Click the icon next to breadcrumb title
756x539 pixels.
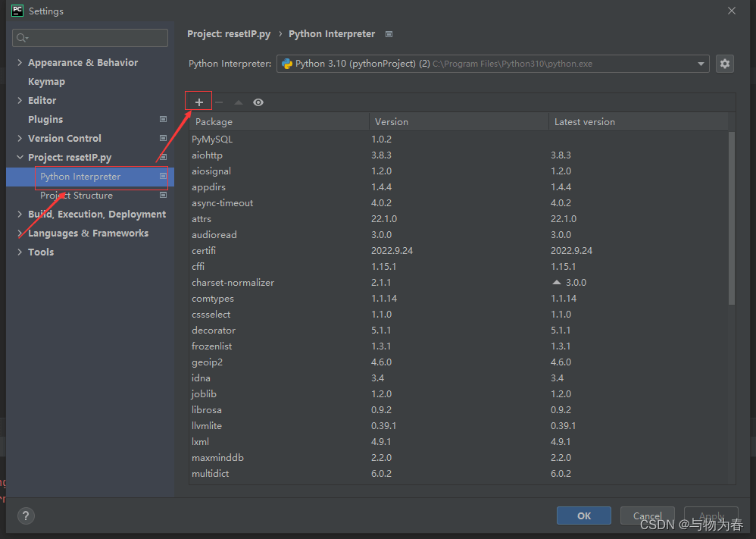[389, 34]
